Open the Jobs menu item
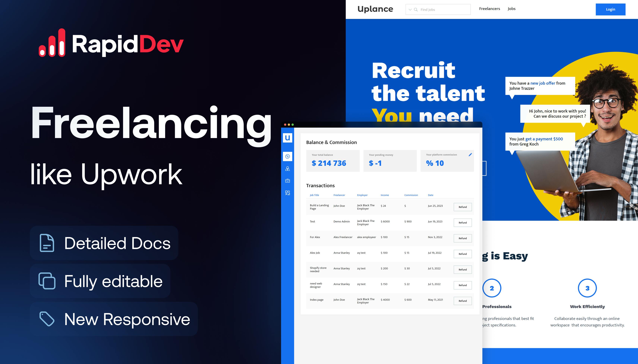638x364 pixels. 511,9
